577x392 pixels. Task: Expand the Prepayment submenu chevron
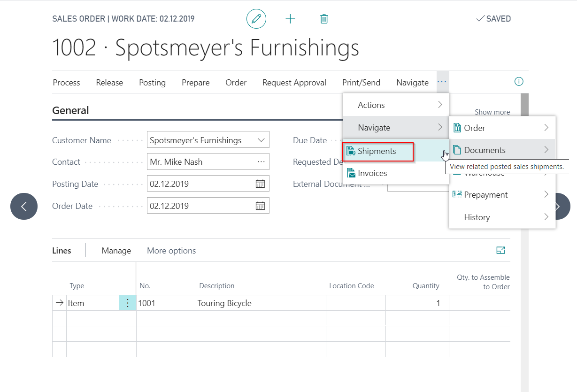[546, 194]
